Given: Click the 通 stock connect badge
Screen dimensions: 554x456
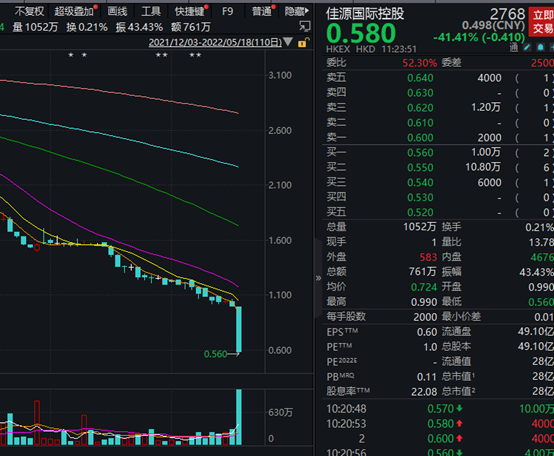Looking at the screenshot, I should tap(514, 47).
